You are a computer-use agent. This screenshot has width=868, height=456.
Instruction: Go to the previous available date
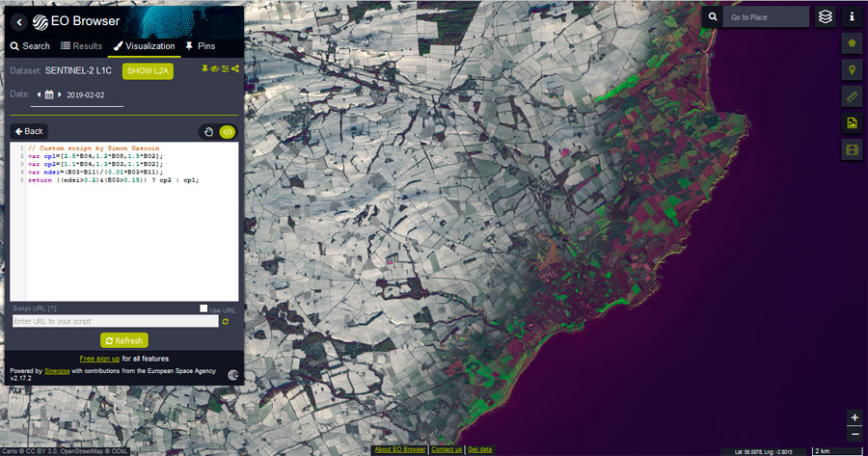pos(39,94)
